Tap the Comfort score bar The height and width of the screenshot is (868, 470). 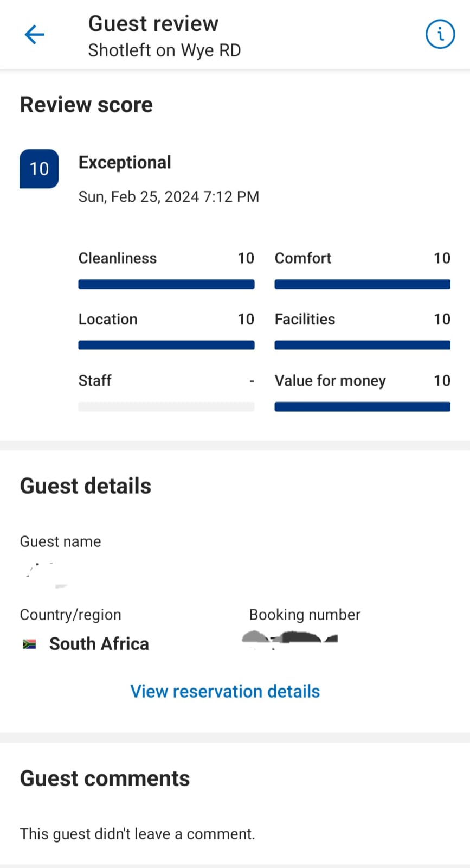[x=362, y=284]
